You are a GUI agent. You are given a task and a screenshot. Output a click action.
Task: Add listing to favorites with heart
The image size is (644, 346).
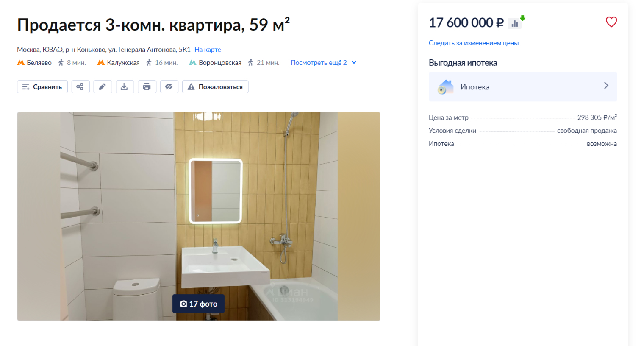611,22
